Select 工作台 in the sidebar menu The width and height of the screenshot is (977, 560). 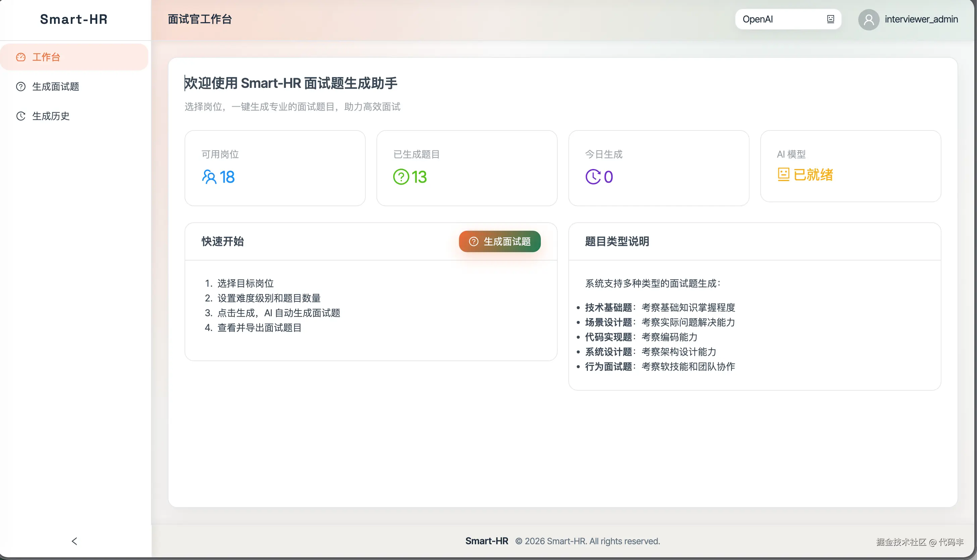tap(47, 57)
